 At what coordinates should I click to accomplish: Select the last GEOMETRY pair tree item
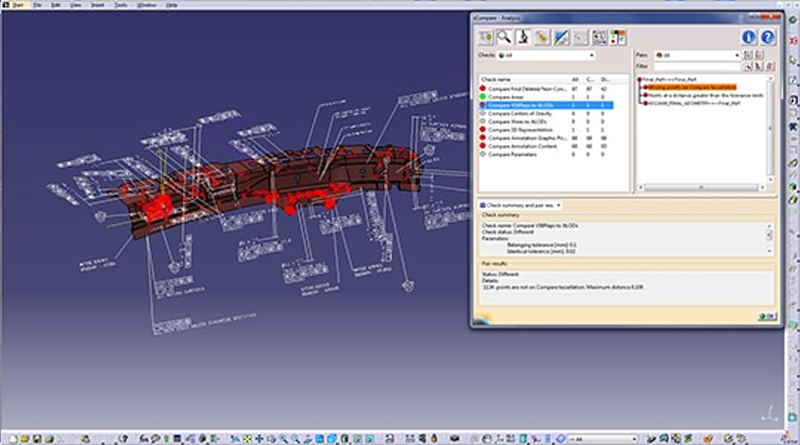[694, 103]
